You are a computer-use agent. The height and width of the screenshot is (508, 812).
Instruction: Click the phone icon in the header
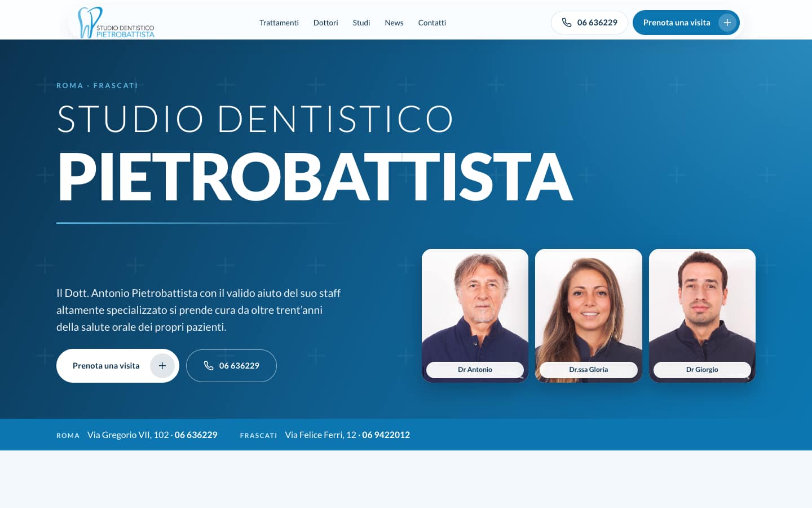(x=567, y=23)
